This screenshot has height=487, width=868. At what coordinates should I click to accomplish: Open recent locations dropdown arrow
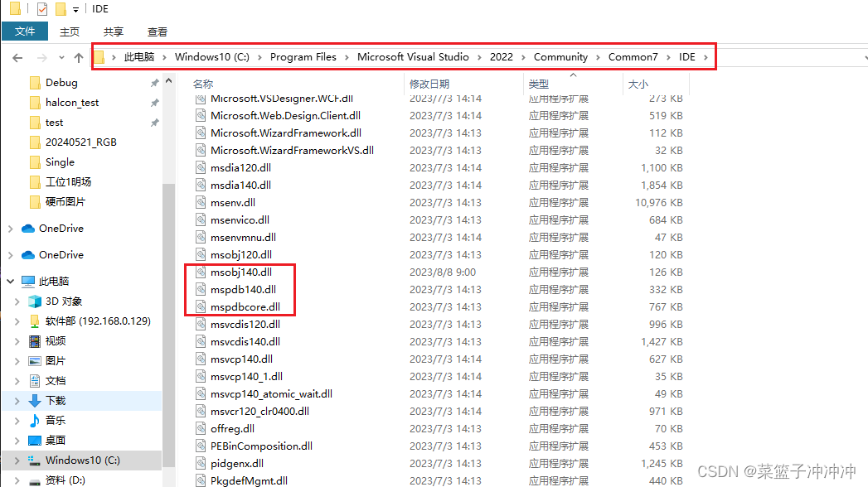61,57
